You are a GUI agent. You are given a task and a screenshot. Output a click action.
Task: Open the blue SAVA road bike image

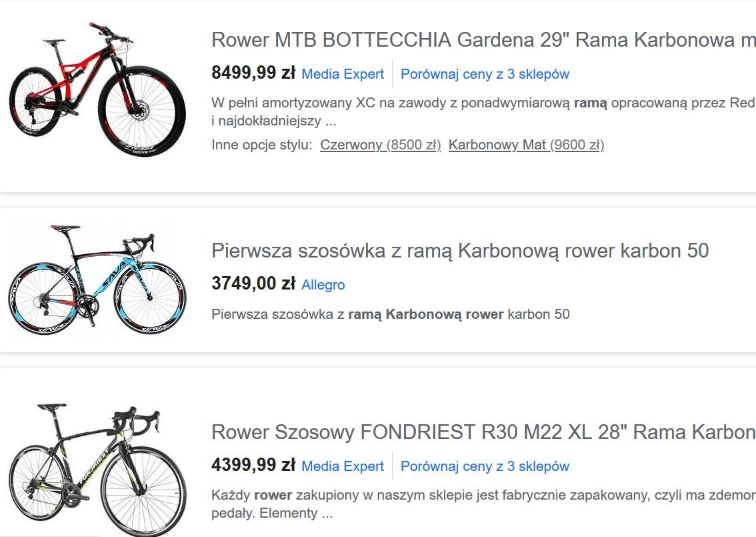tap(89, 280)
